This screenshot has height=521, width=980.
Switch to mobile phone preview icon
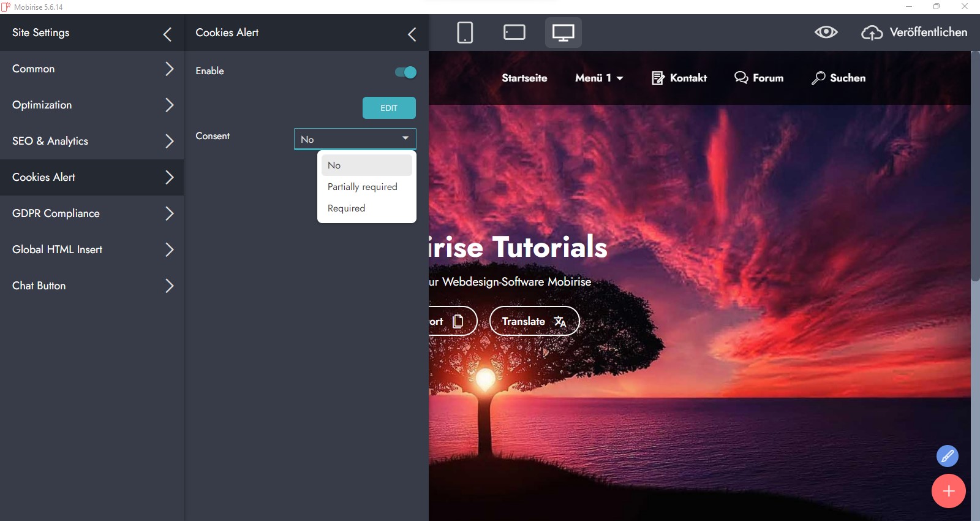click(x=465, y=32)
